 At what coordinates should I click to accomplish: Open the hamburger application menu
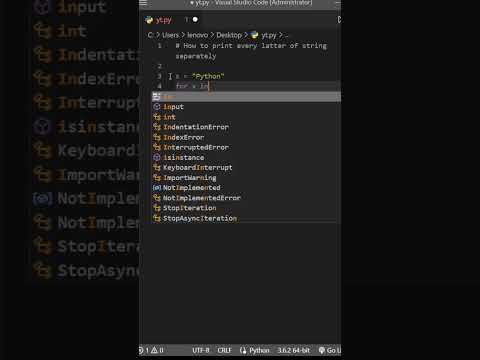[143, 3]
